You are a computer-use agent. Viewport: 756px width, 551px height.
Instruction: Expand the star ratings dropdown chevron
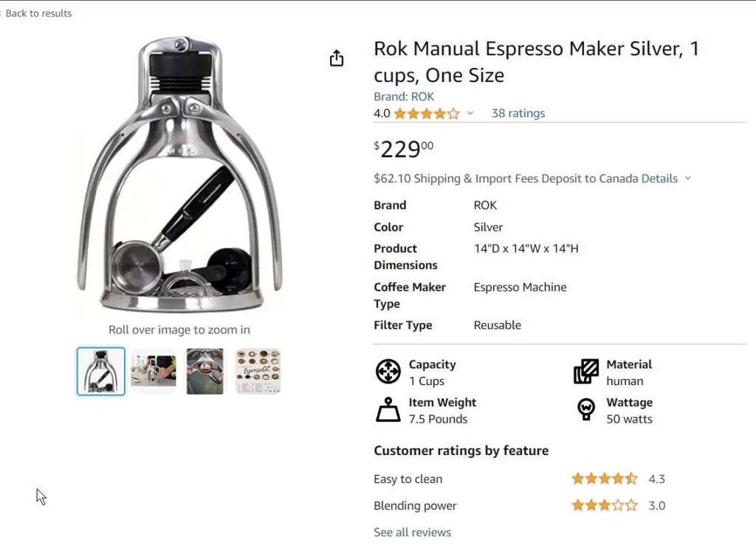(470, 114)
